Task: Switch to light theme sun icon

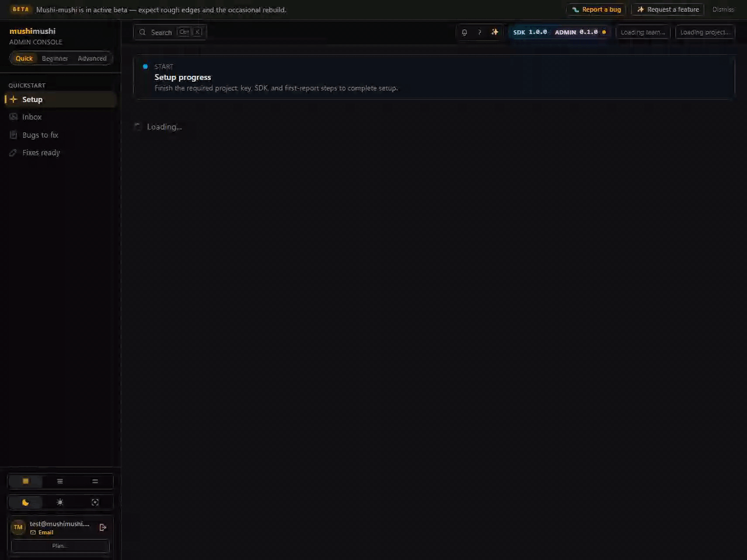Action: [60, 502]
